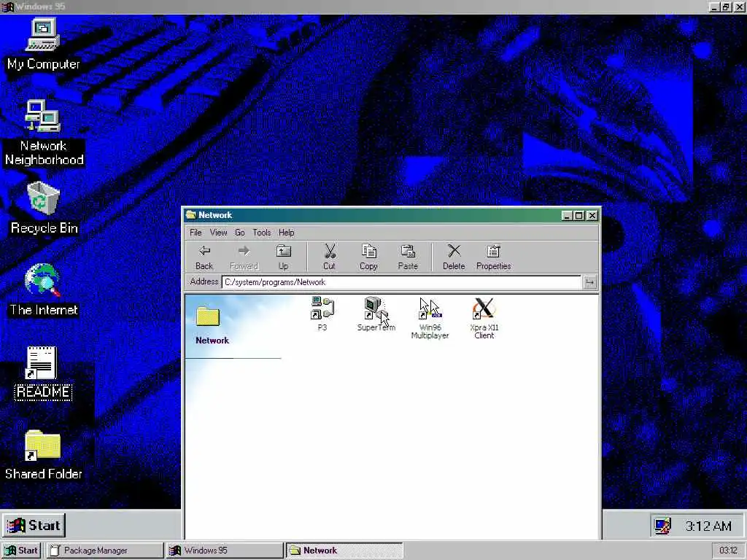
Task: Close the Network window
Action: coord(592,216)
